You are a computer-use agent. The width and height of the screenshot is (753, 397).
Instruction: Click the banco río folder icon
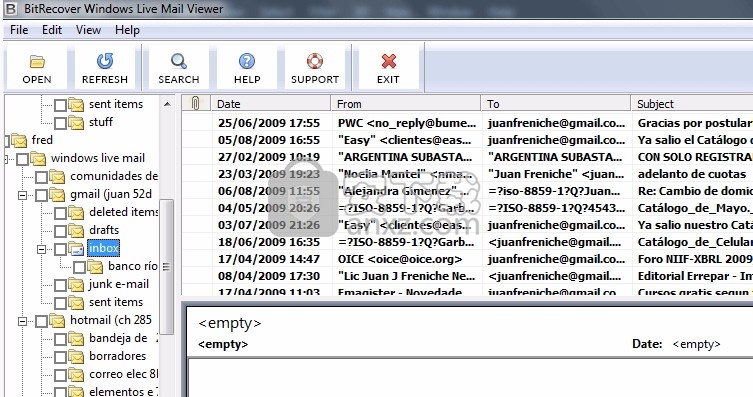pyautogui.click(x=96, y=266)
